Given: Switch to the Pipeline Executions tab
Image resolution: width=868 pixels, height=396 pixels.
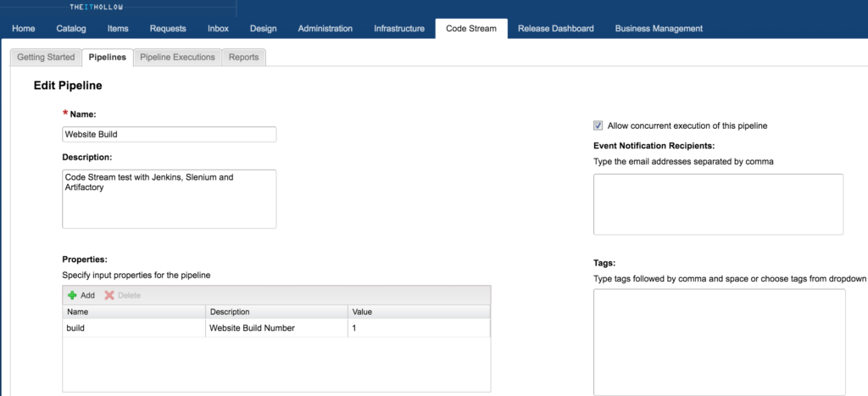Looking at the screenshot, I should 177,57.
